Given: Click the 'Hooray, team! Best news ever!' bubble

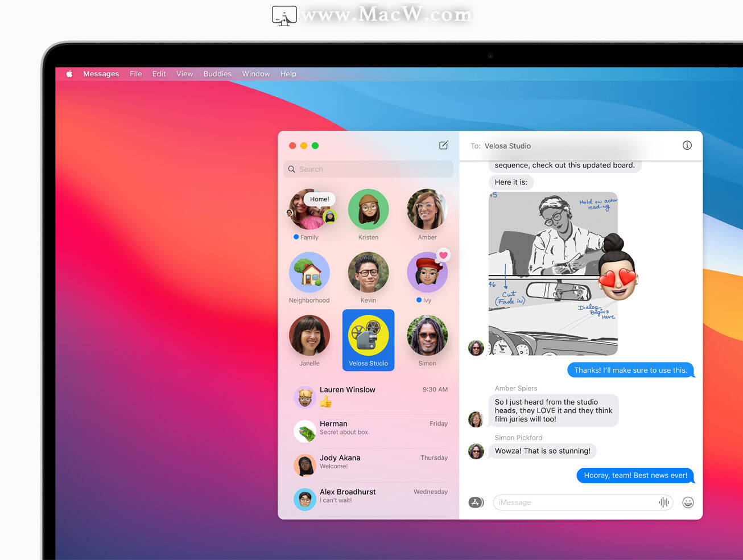Looking at the screenshot, I should pos(635,475).
